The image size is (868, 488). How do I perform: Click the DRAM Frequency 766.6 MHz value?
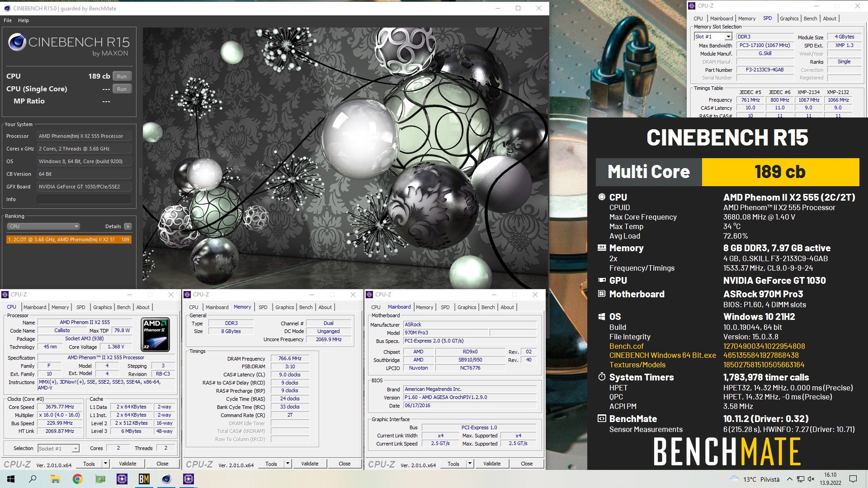pyautogui.click(x=290, y=359)
